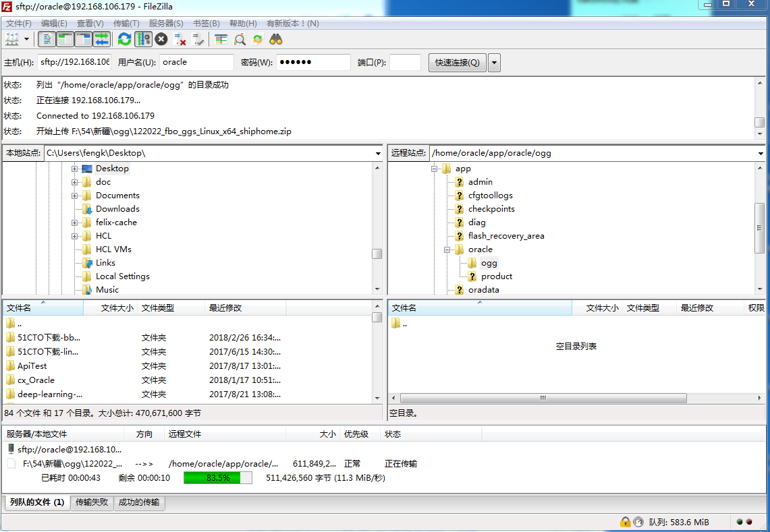Click the 密码 password field

(313, 62)
